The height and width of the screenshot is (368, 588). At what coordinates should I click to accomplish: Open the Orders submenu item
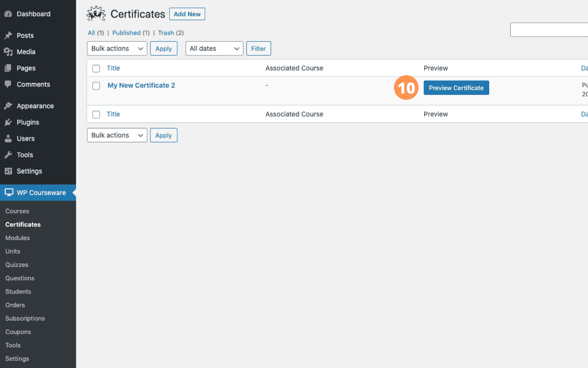click(15, 305)
